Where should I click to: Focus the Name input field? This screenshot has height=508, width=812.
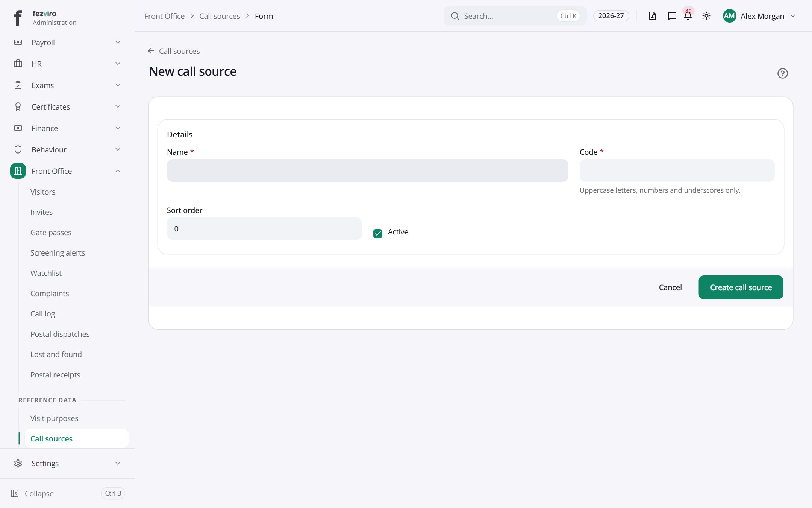pos(367,170)
